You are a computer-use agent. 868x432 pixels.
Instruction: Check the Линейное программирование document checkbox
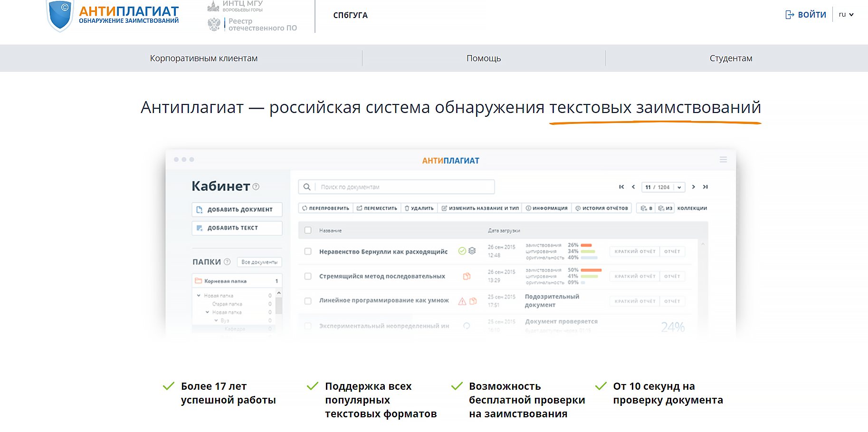pos(308,301)
